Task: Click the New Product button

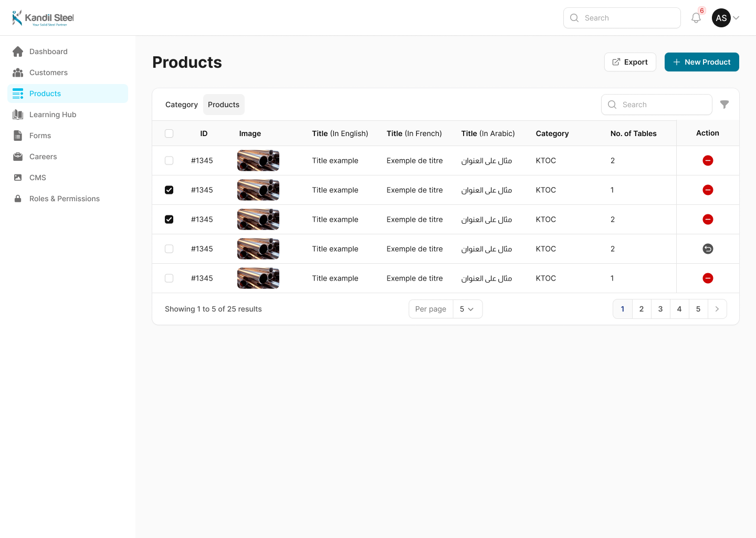Action: click(701, 62)
